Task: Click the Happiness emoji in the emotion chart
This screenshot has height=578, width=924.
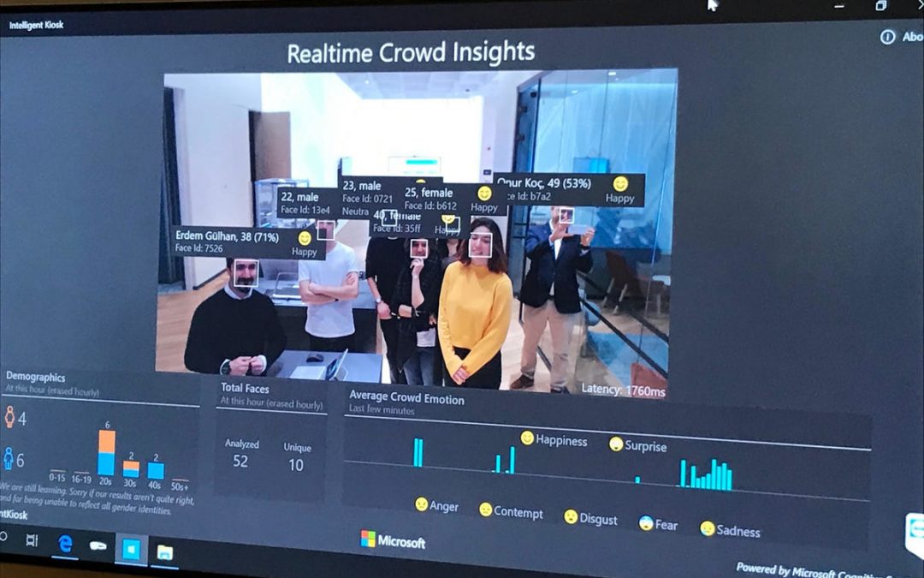Action: tap(527, 438)
